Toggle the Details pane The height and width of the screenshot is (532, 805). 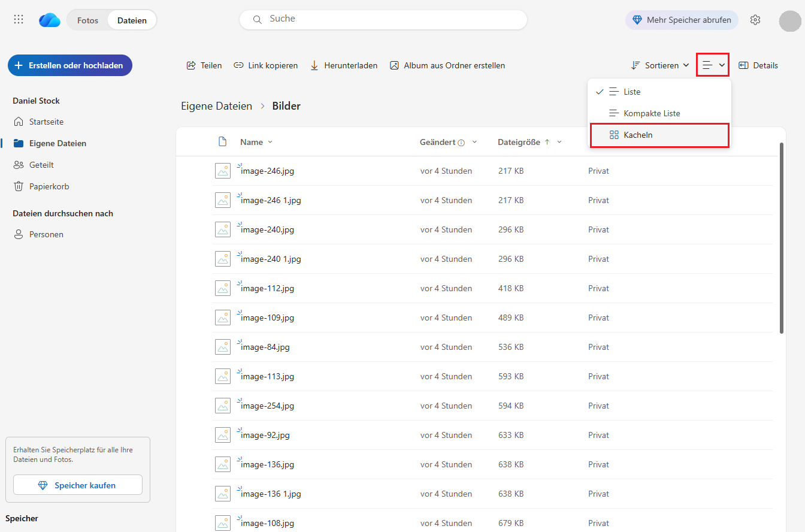click(x=758, y=65)
